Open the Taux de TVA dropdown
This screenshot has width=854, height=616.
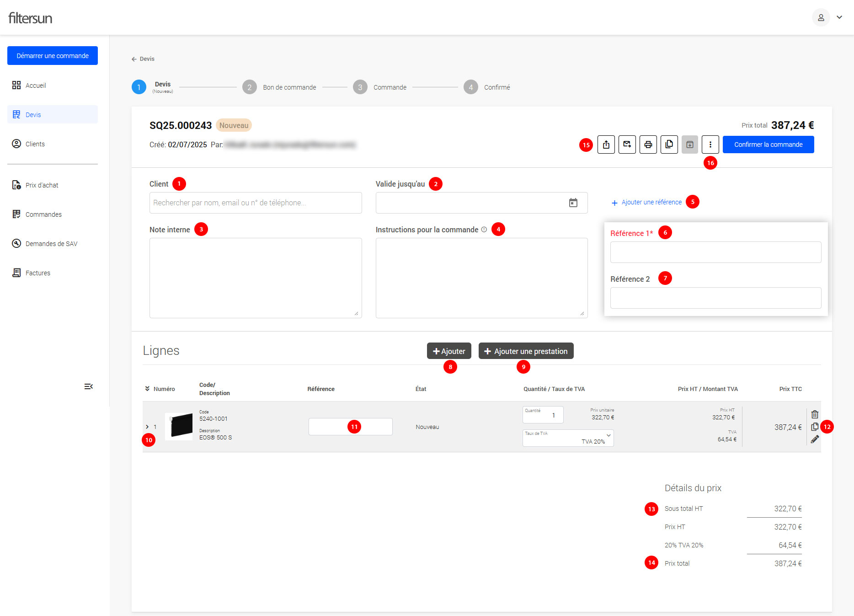(x=568, y=438)
